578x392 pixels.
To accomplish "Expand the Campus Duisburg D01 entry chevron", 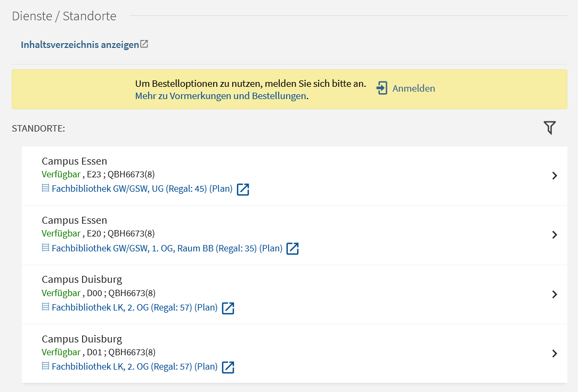I will [x=555, y=354].
